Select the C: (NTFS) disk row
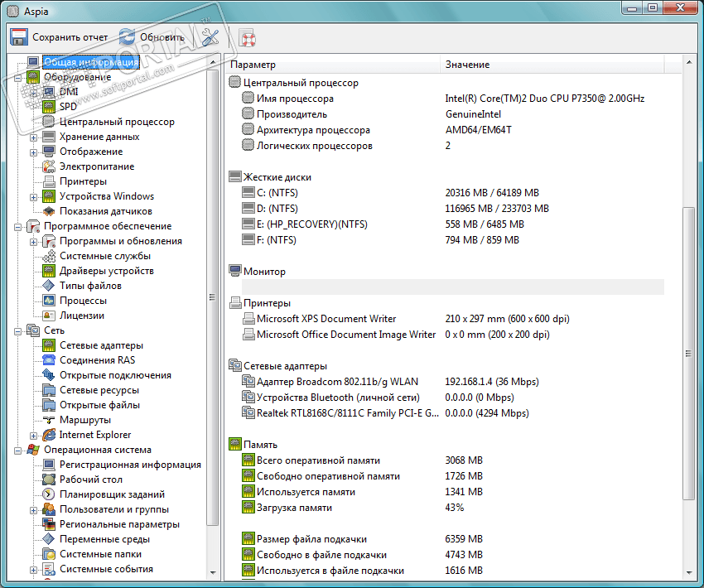This screenshot has width=704, height=588. [452, 193]
